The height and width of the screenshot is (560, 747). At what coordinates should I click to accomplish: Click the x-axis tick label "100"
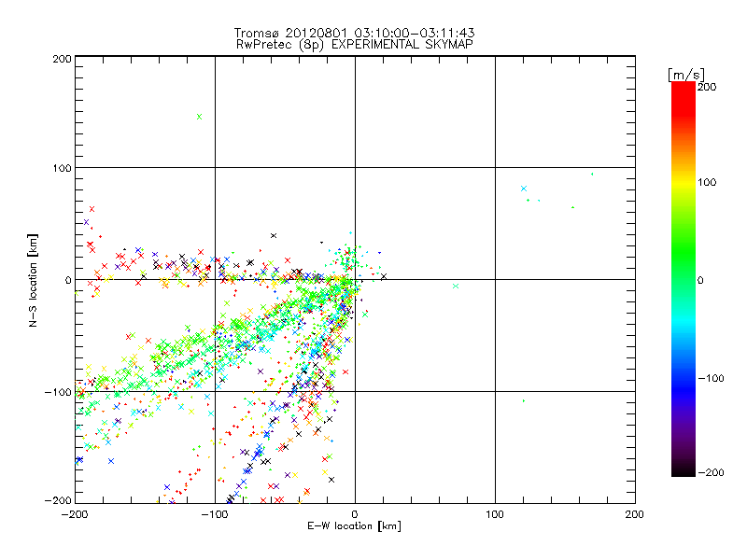[x=495, y=514]
